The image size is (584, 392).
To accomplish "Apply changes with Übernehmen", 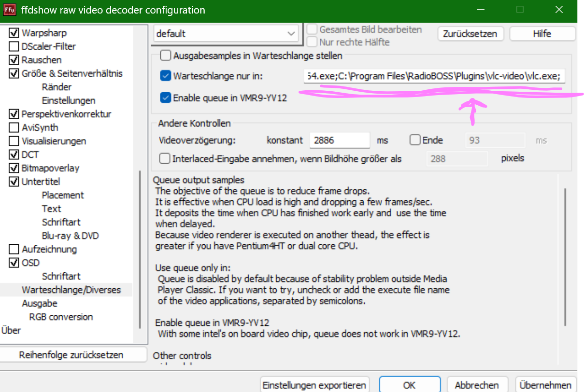I will (x=545, y=385).
